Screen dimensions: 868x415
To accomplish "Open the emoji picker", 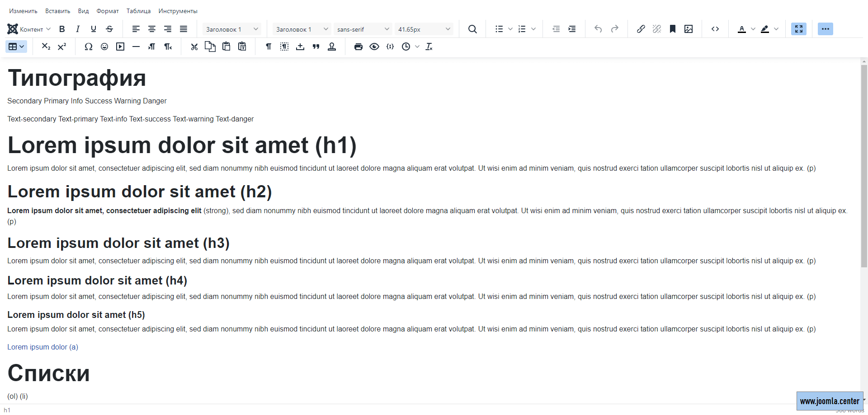I will coord(104,47).
